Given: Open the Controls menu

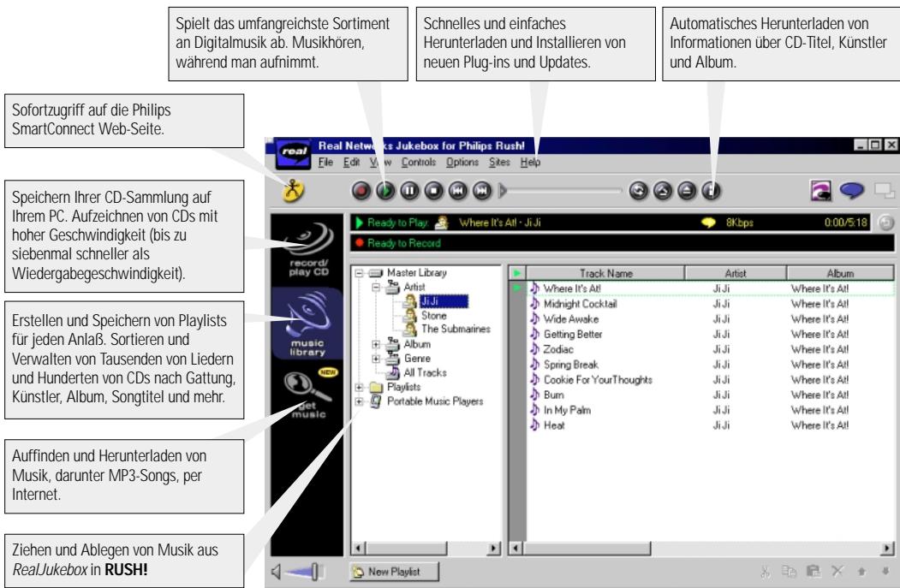Looking at the screenshot, I should click(419, 163).
